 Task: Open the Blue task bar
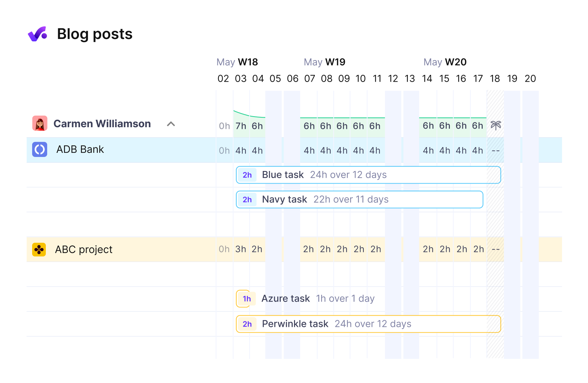(x=369, y=175)
